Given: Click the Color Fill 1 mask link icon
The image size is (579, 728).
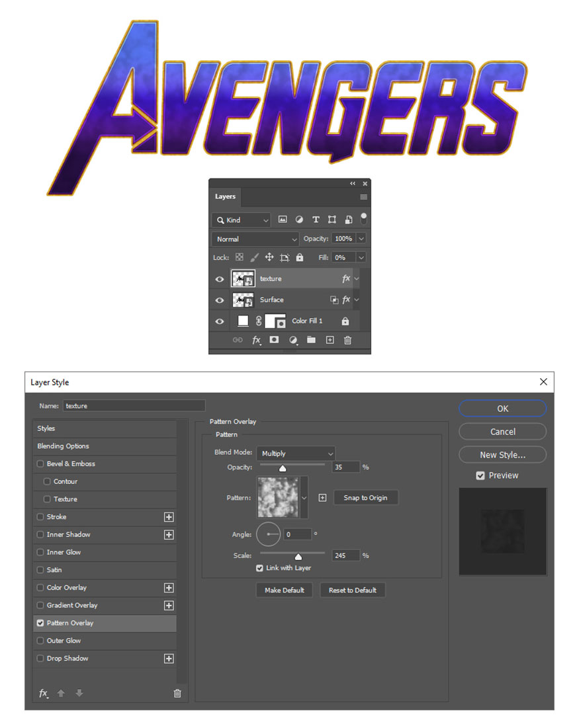Looking at the screenshot, I should (x=259, y=321).
